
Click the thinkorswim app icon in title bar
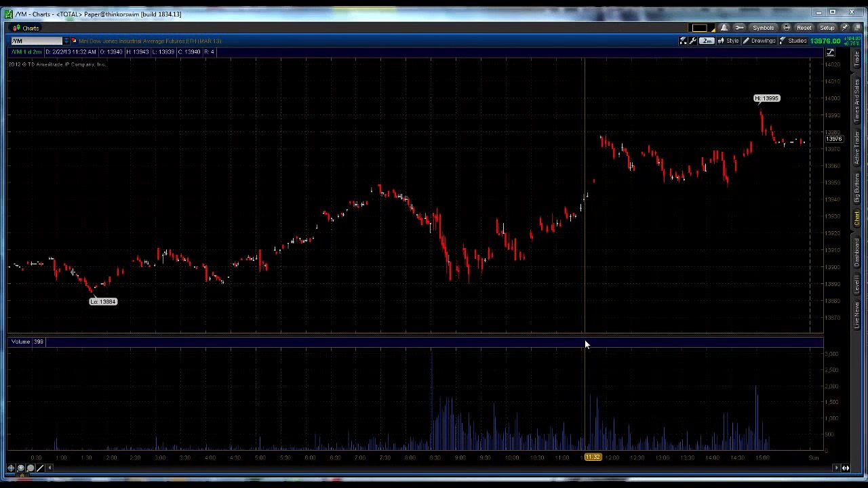pos(8,14)
